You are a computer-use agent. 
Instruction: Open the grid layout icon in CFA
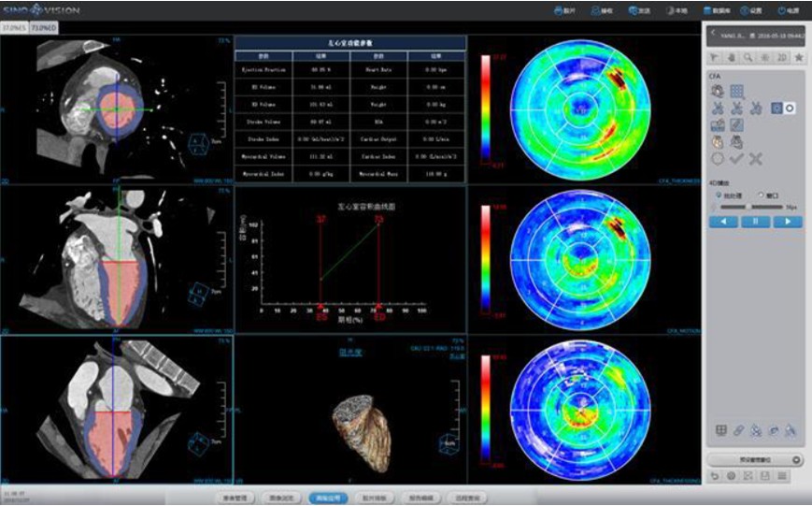click(x=736, y=92)
